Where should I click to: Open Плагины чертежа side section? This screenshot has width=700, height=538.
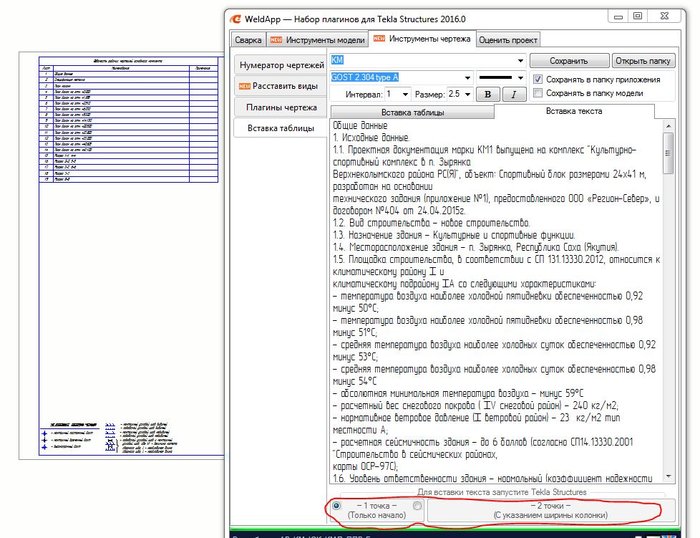281,107
